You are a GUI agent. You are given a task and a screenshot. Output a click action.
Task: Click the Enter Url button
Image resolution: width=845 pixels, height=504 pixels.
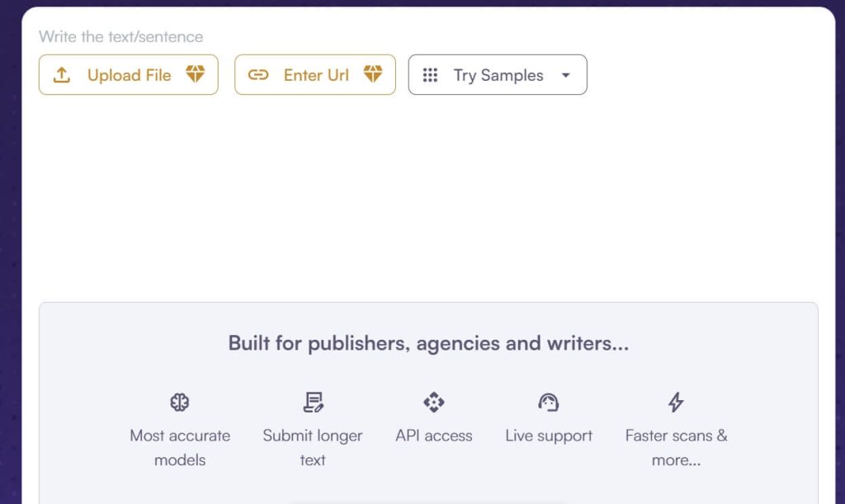pos(314,74)
